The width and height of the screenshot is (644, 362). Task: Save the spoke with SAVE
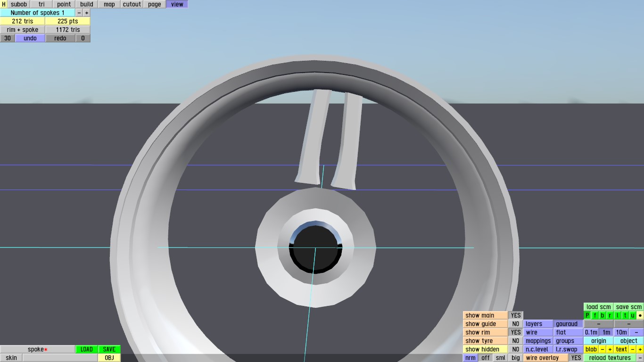coord(109,349)
